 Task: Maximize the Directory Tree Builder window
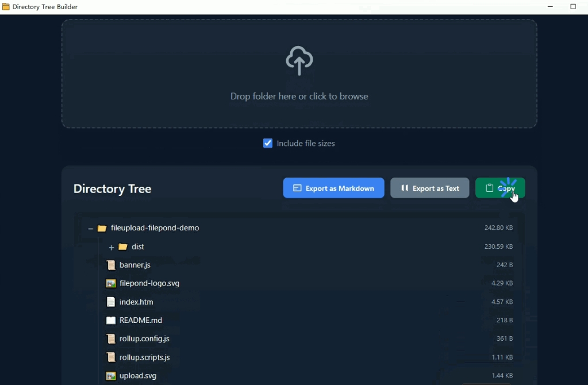coord(572,7)
